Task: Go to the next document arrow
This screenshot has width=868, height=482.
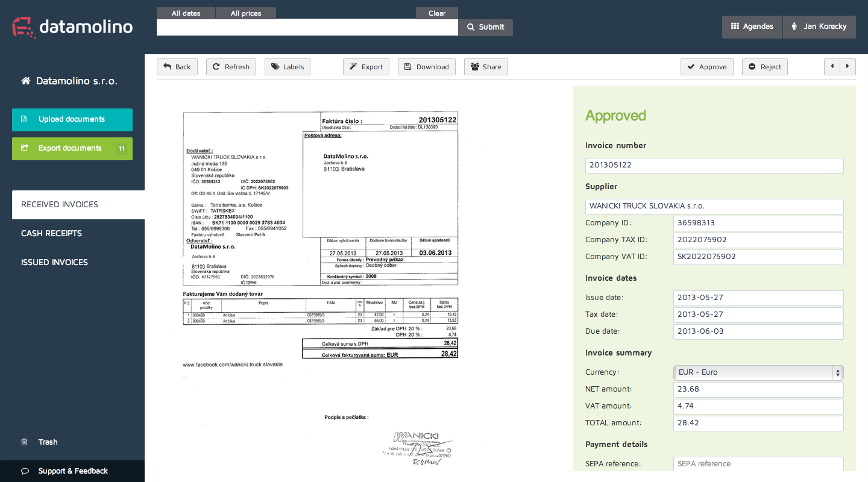Action: [x=848, y=66]
